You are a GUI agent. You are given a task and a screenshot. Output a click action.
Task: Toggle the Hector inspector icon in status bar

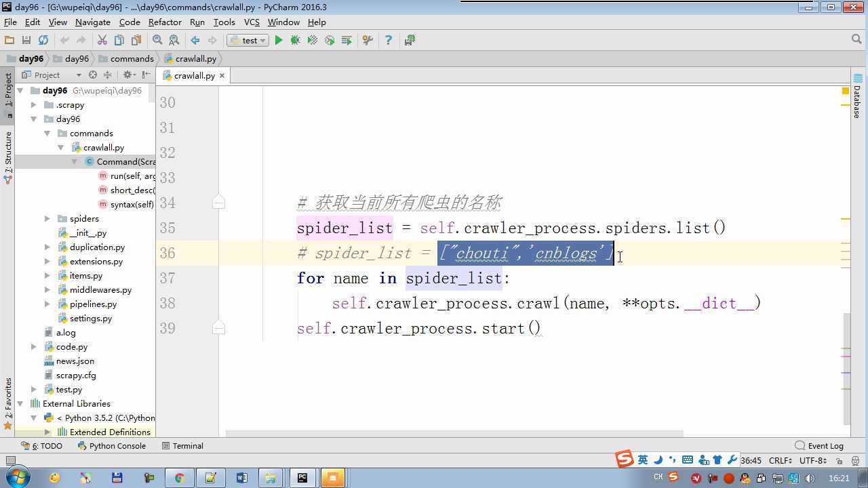coord(856,461)
